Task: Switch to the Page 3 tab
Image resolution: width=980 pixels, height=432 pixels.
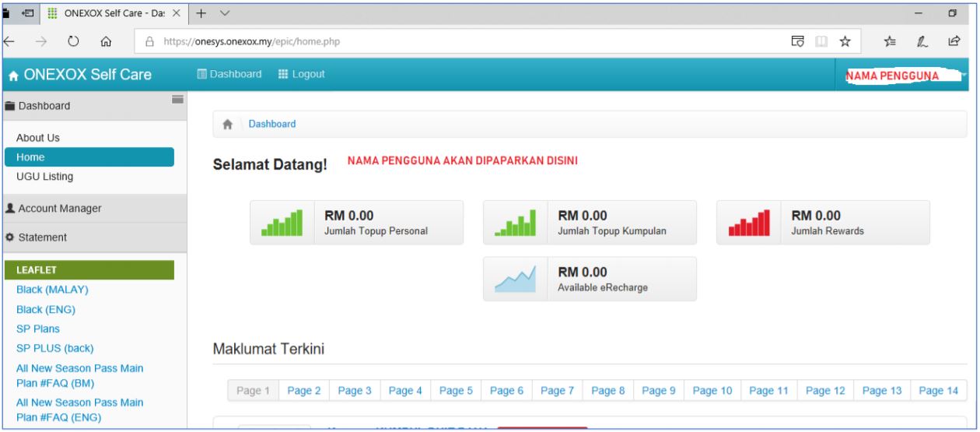Action: tap(355, 391)
